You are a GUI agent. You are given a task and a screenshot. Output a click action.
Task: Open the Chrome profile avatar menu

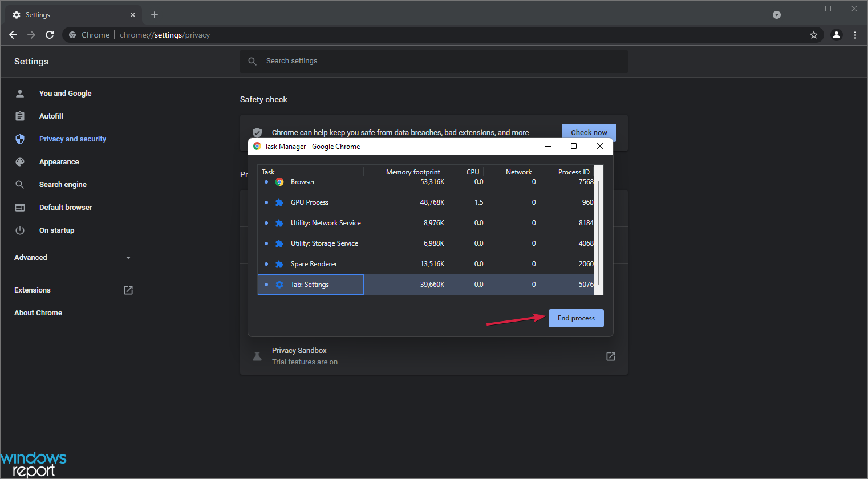[x=837, y=35]
